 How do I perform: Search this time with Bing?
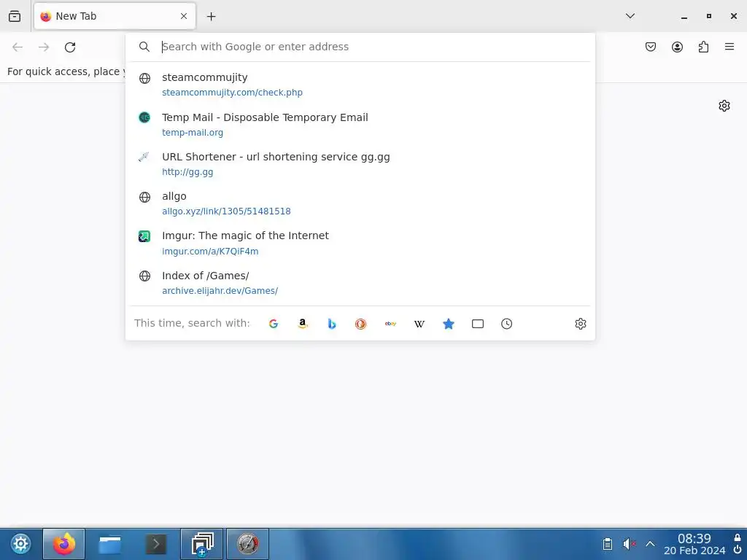(x=332, y=324)
